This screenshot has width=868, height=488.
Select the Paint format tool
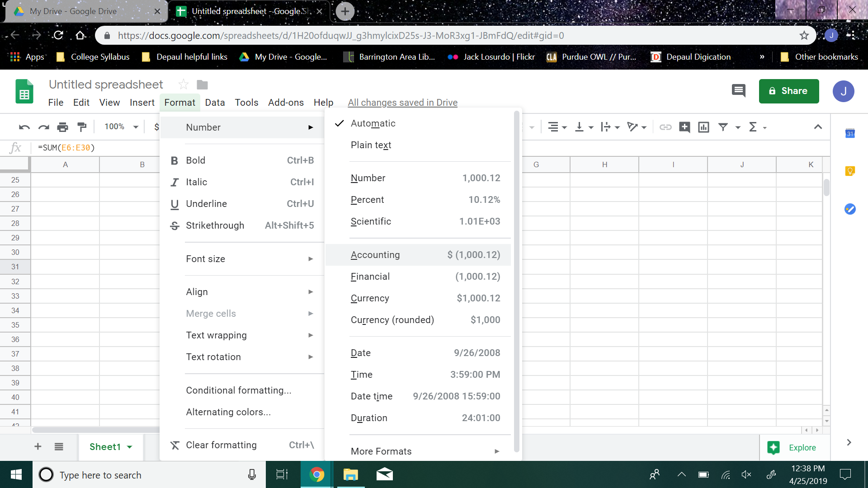[x=82, y=127]
